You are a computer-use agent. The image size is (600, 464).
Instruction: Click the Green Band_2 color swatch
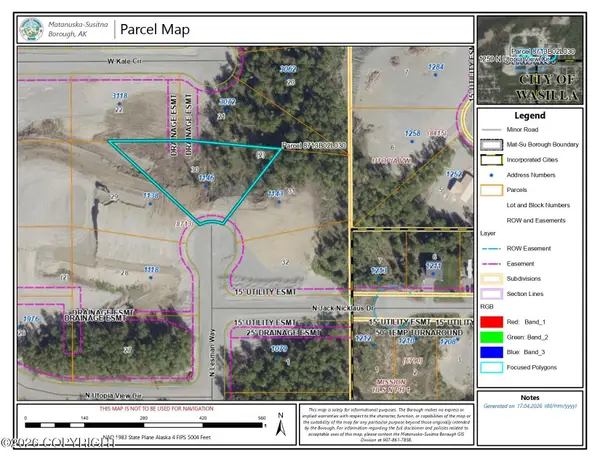(492, 337)
